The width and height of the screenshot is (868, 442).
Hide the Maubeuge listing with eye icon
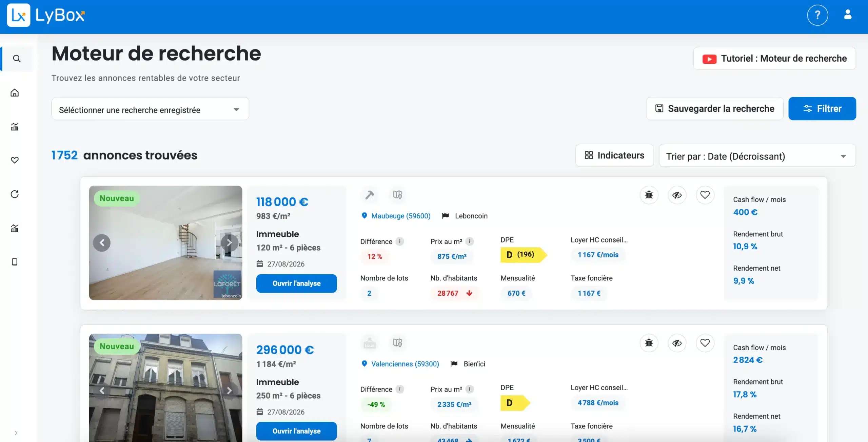click(677, 195)
